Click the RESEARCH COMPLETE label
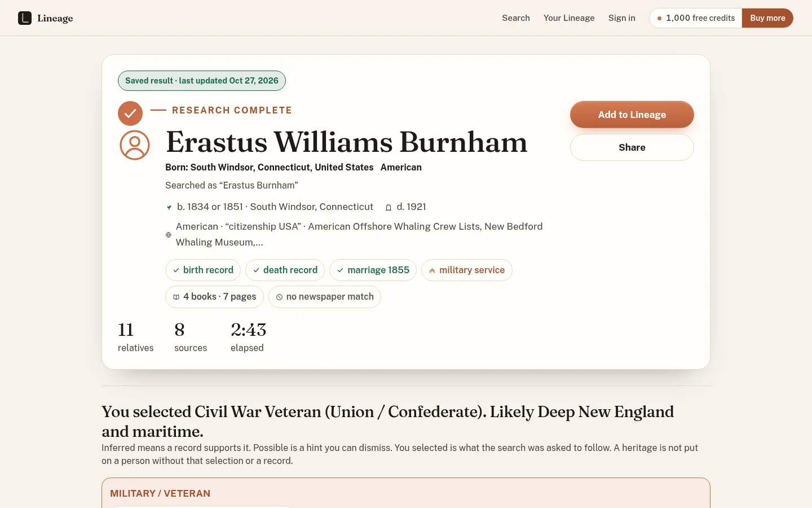The image size is (812, 508). 232,110
